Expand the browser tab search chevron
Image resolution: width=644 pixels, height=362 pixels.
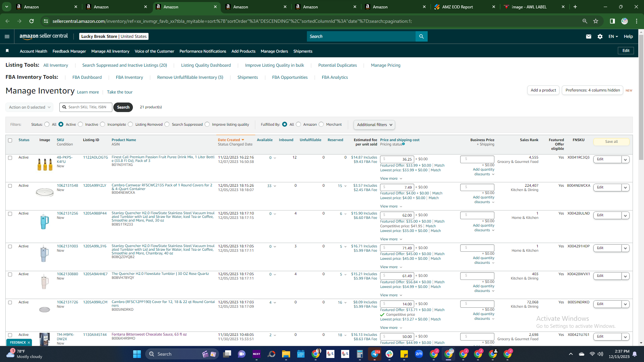(x=7, y=7)
